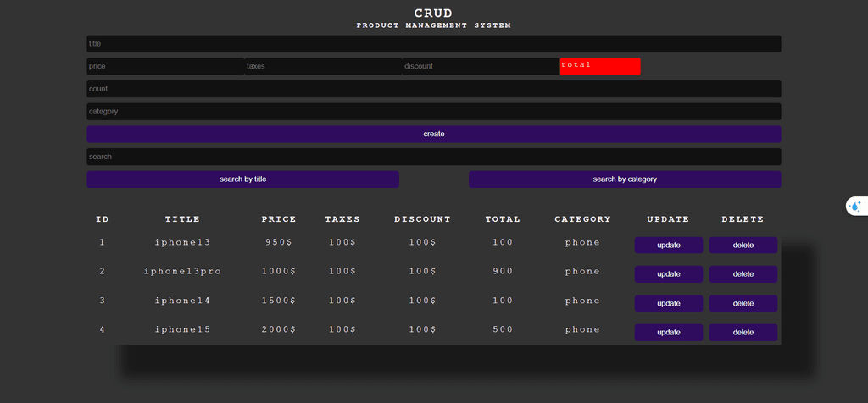The width and height of the screenshot is (868, 403).
Task: Click the floating water-drop extension icon
Action: tap(856, 207)
